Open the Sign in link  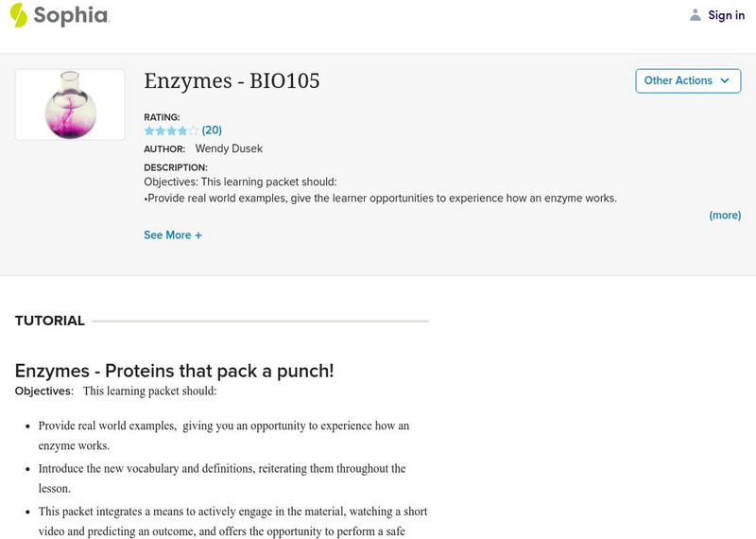726,15
